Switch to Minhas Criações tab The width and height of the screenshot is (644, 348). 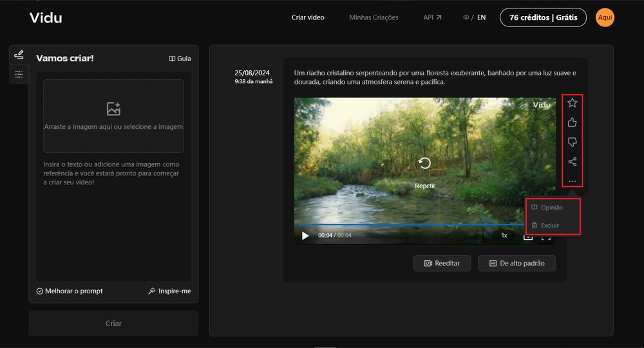point(374,17)
